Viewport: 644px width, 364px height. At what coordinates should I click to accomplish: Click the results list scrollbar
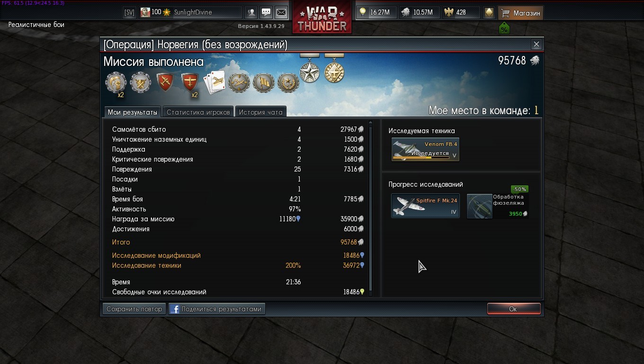tap(370, 209)
